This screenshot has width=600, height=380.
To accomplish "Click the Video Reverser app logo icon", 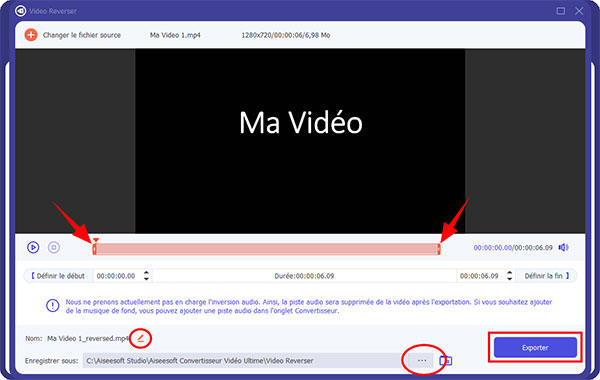I will [x=20, y=11].
